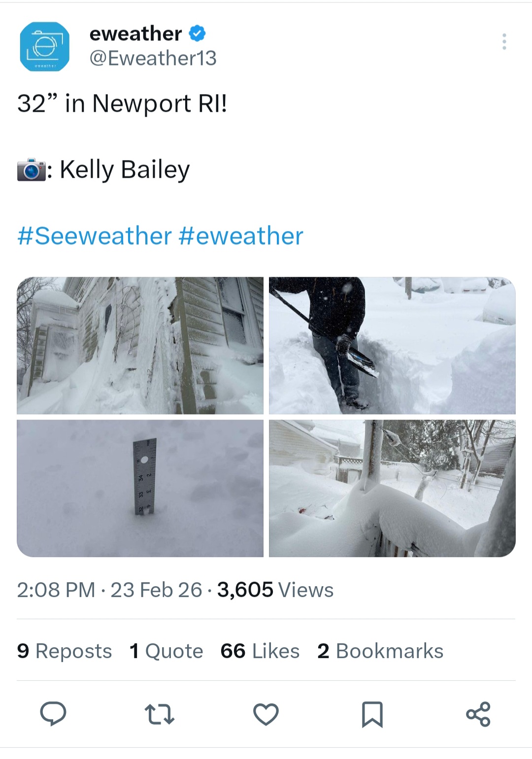Tap the reply speech bubble icon
Image resolution: width=532 pixels, height=759 pixels.
pyautogui.click(x=53, y=714)
